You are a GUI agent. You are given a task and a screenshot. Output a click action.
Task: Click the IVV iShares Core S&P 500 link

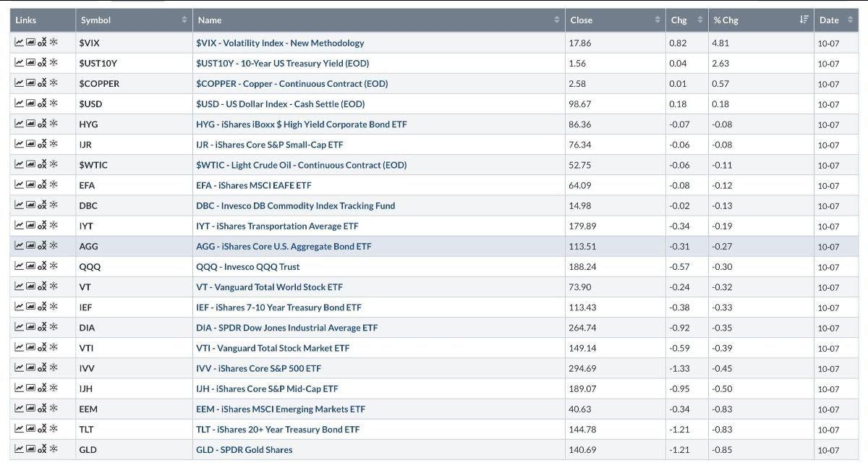258,368
